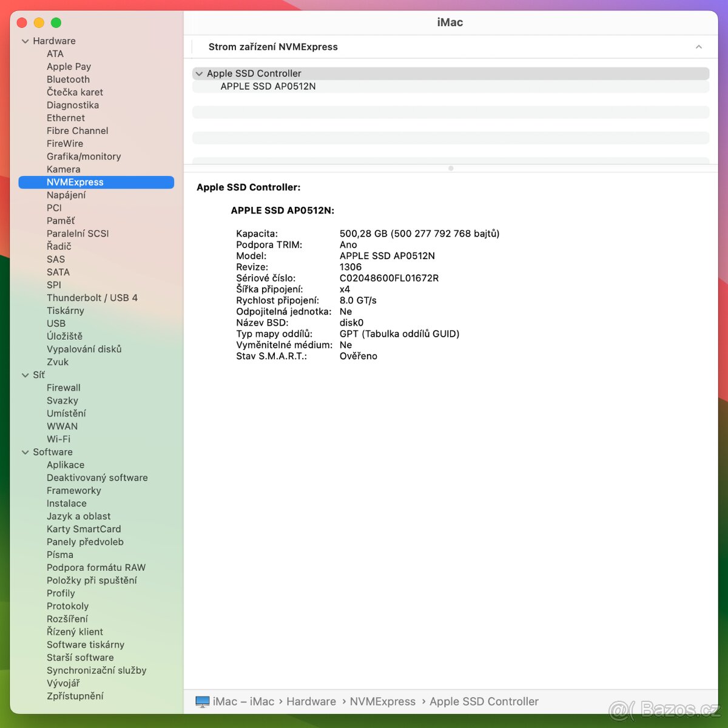Select Kamera in the sidebar

(x=63, y=169)
